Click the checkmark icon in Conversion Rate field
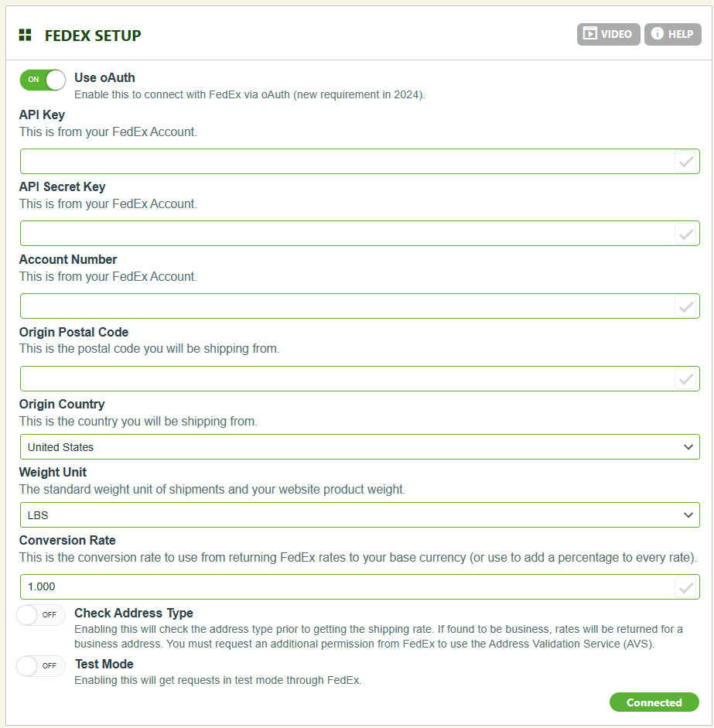 click(685, 587)
